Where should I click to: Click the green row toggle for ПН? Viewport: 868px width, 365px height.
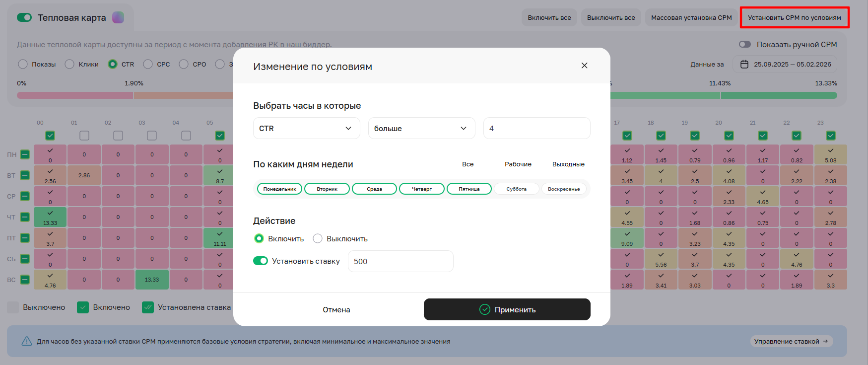click(x=25, y=154)
